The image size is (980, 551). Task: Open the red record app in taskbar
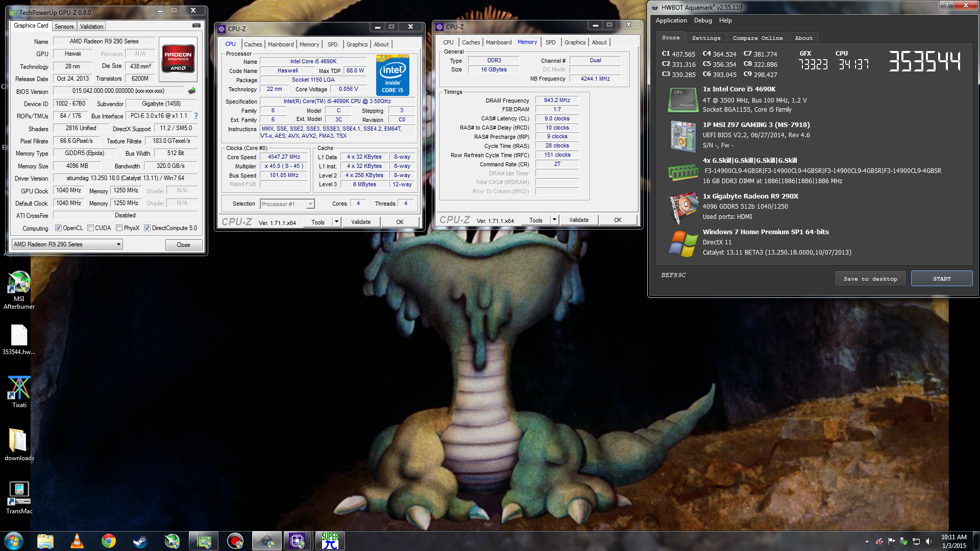235,541
